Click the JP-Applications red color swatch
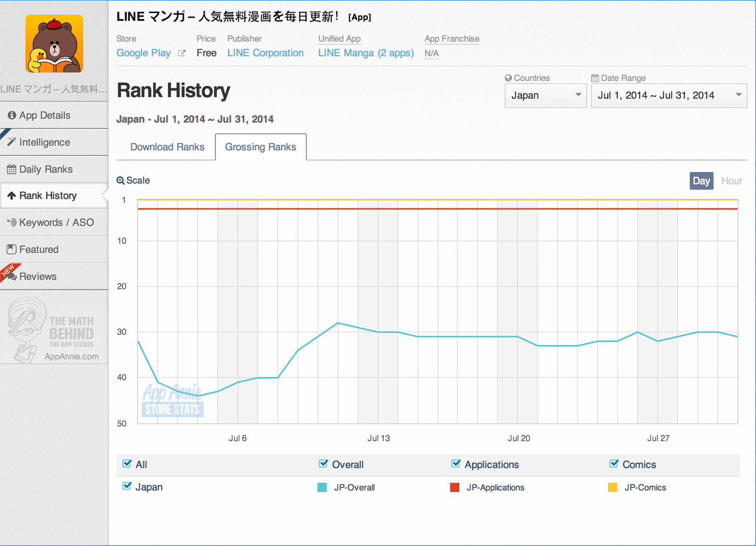This screenshot has height=546, width=756. click(x=455, y=487)
